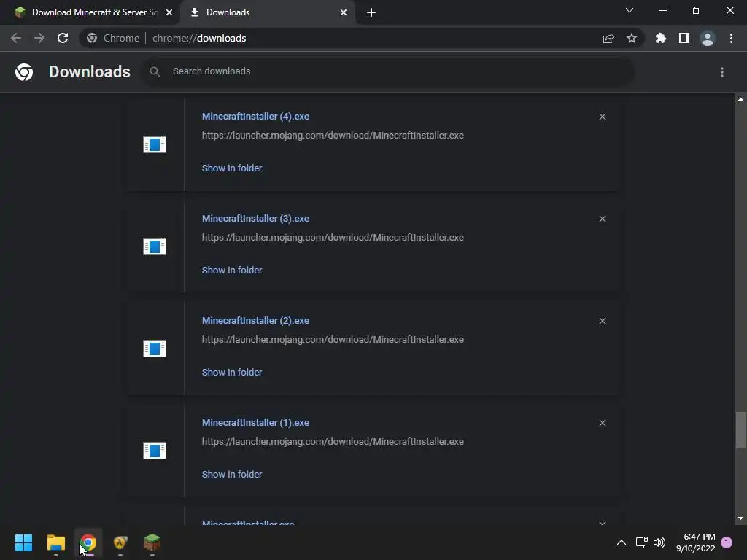
Task: Show MinecraftInstaller (1).exe in folder
Action: pos(232,474)
